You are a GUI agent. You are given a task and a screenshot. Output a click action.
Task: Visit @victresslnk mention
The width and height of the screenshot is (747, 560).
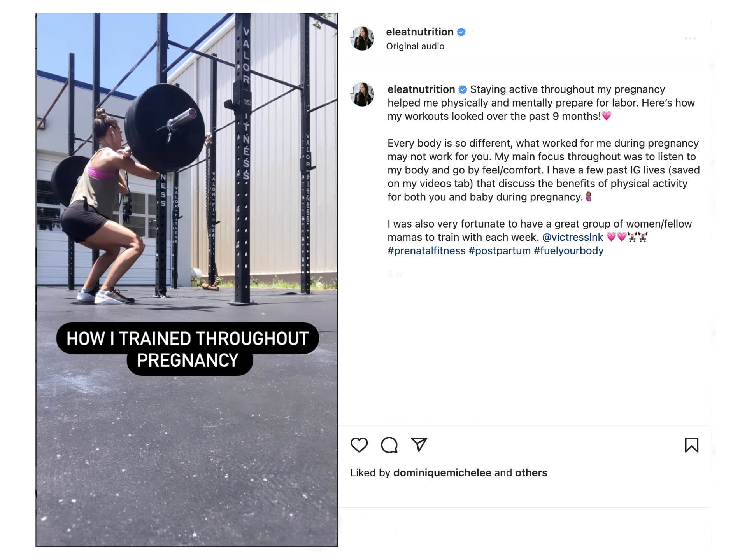pyautogui.click(x=572, y=237)
